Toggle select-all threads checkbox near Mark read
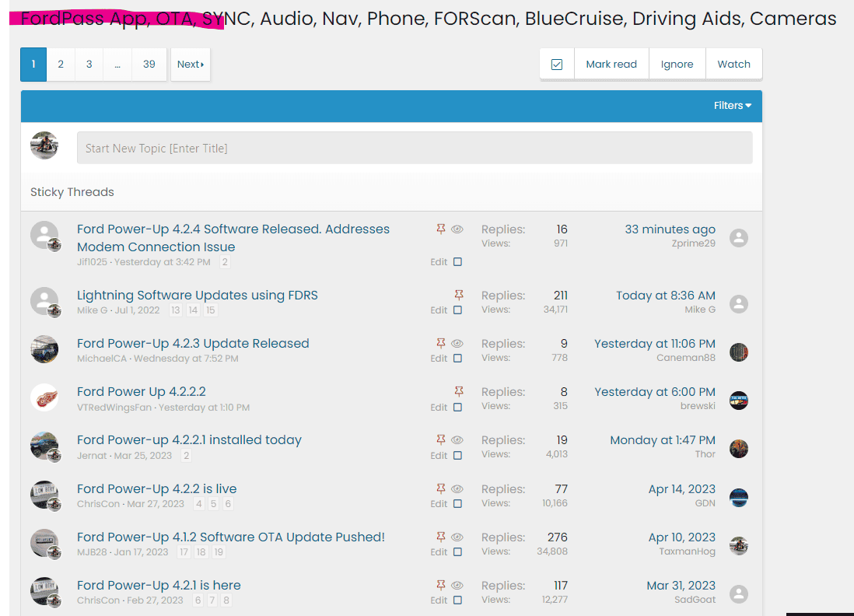The image size is (854, 616). click(557, 65)
